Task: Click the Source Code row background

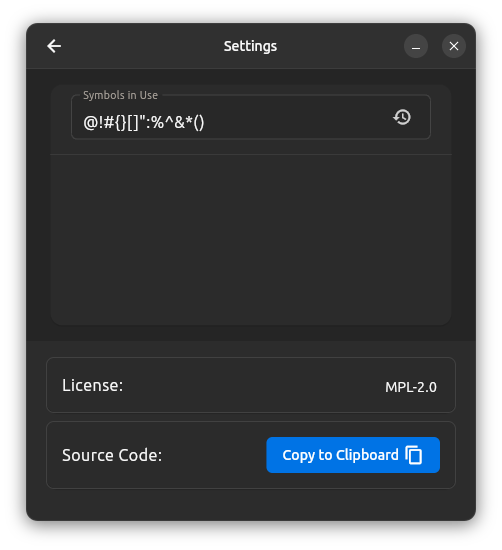Action: (251, 455)
